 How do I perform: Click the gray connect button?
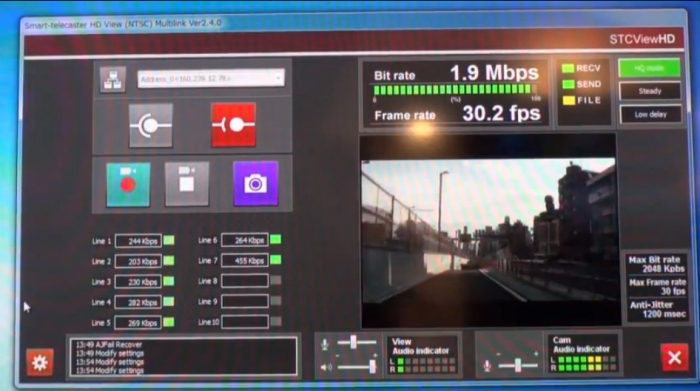click(150, 125)
